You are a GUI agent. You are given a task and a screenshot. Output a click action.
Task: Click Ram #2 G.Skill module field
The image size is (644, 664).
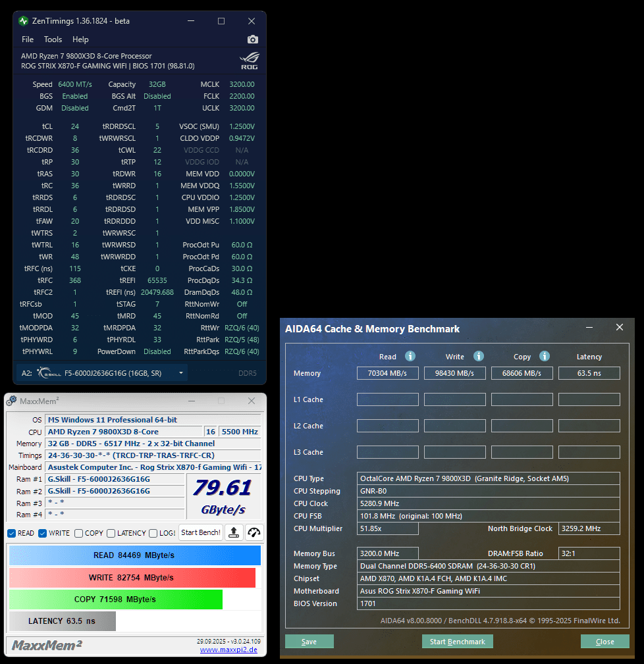[115, 491]
